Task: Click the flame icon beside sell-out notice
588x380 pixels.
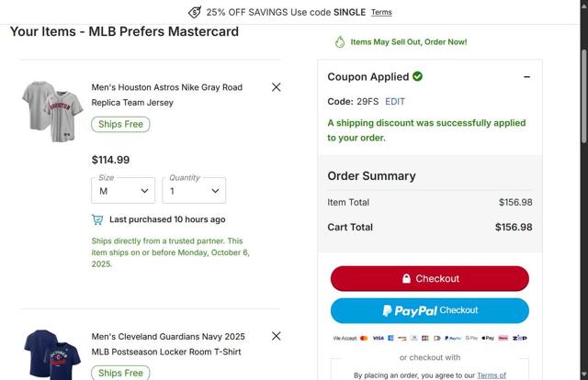Action: (339, 41)
